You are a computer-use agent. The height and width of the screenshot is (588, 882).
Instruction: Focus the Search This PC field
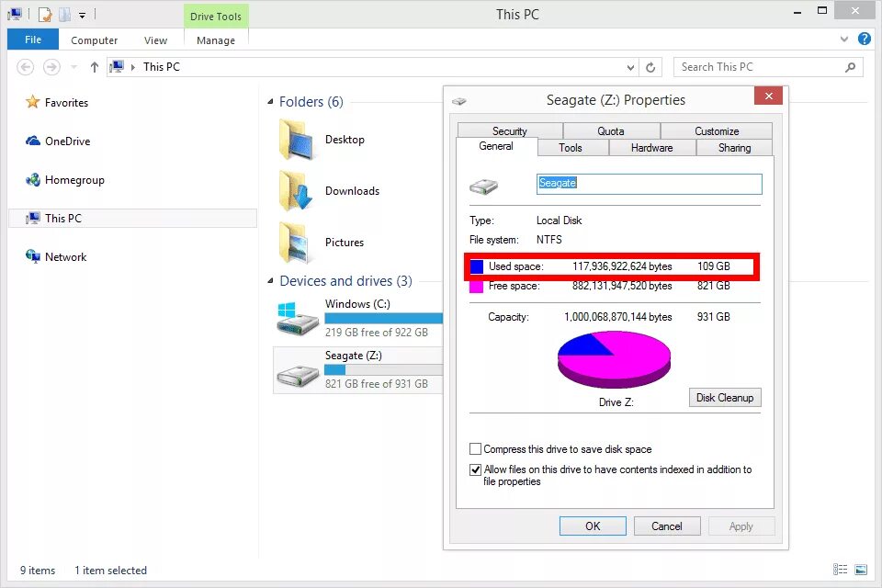(768, 67)
